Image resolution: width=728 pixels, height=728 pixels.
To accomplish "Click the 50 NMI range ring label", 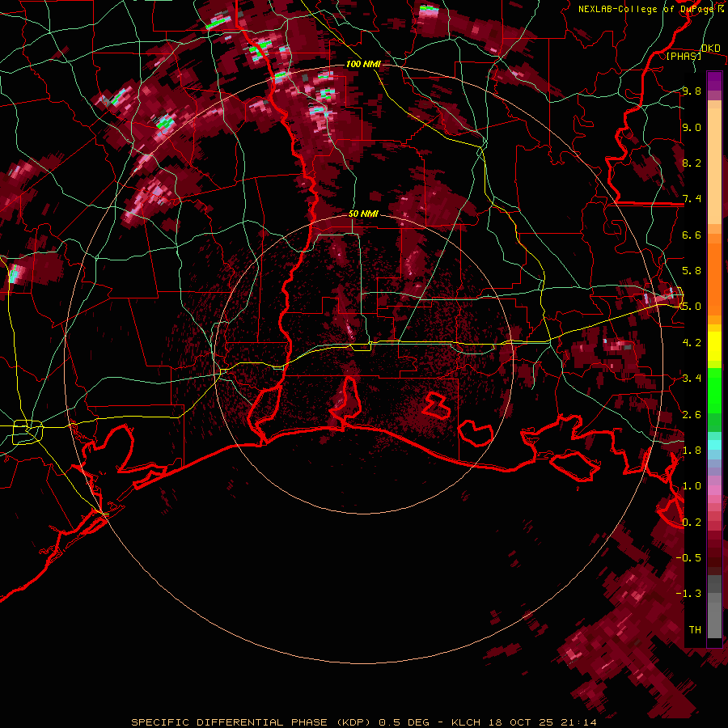I will pyautogui.click(x=363, y=214).
